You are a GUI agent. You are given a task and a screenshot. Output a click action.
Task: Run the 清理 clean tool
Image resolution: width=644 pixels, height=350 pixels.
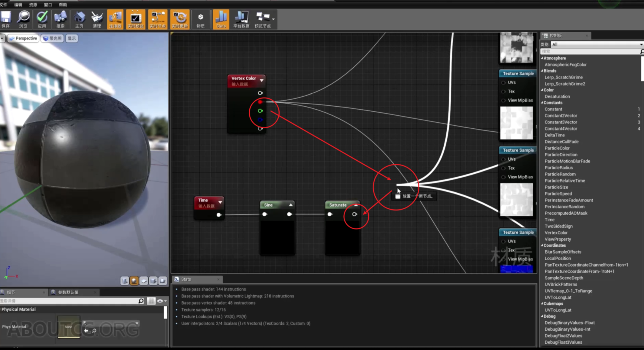tap(97, 19)
